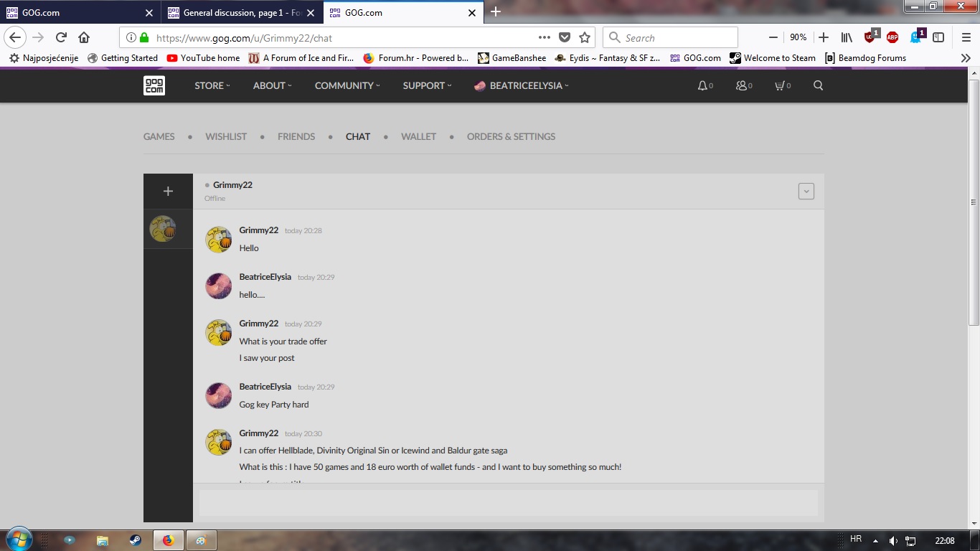This screenshot has height=551, width=980.
Task: Open the GameBanshee bookmark
Action: tap(512, 58)
